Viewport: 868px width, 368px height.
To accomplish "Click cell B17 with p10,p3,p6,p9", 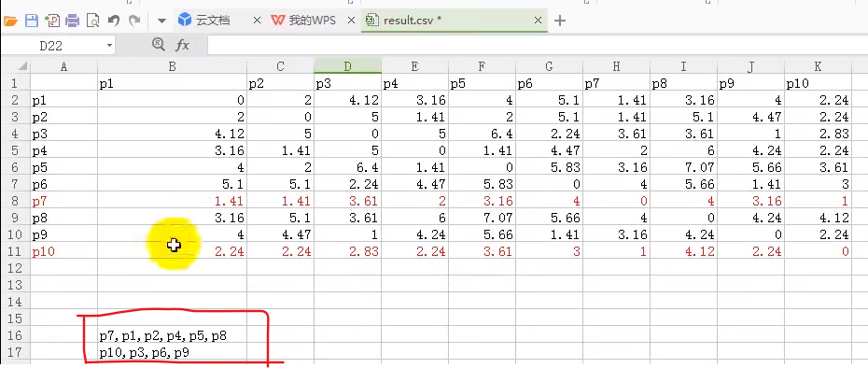I will (x=172, y=352).
